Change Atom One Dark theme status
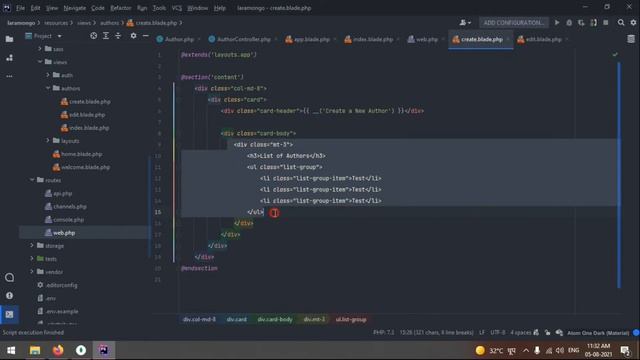This screenshot has height=360, width=640. pos(598,333)
